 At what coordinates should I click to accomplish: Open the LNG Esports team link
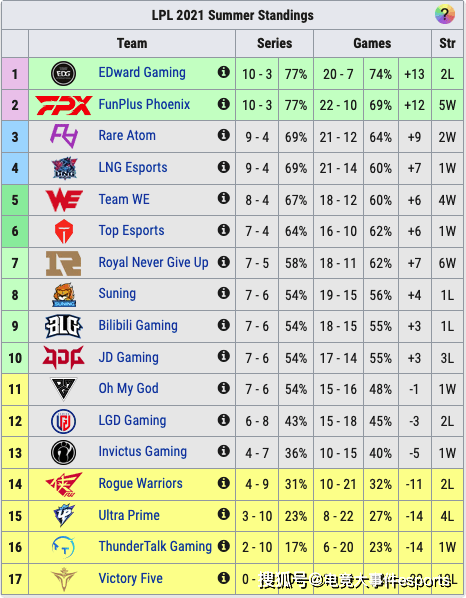(x=133, y=167)
